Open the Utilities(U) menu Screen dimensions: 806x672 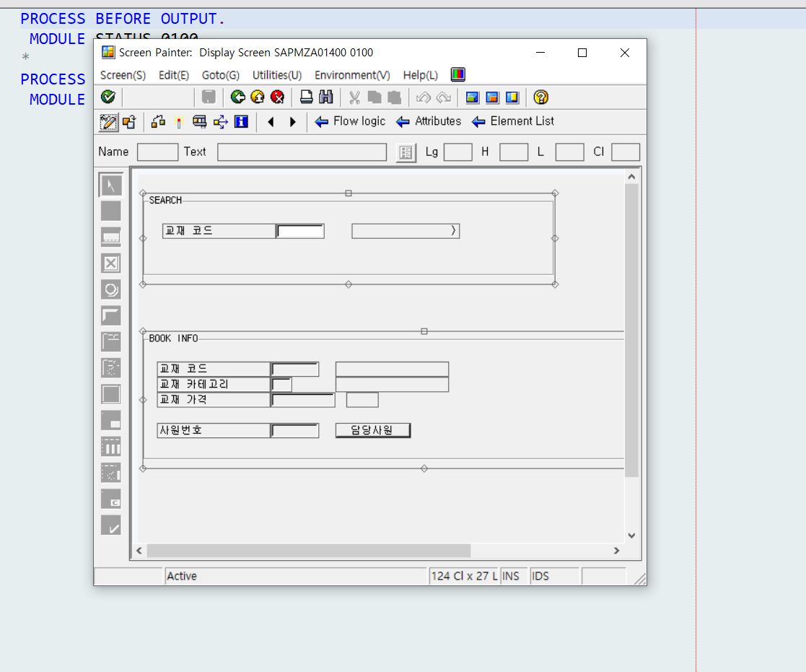pyautogui.click(x=276, y=75)
